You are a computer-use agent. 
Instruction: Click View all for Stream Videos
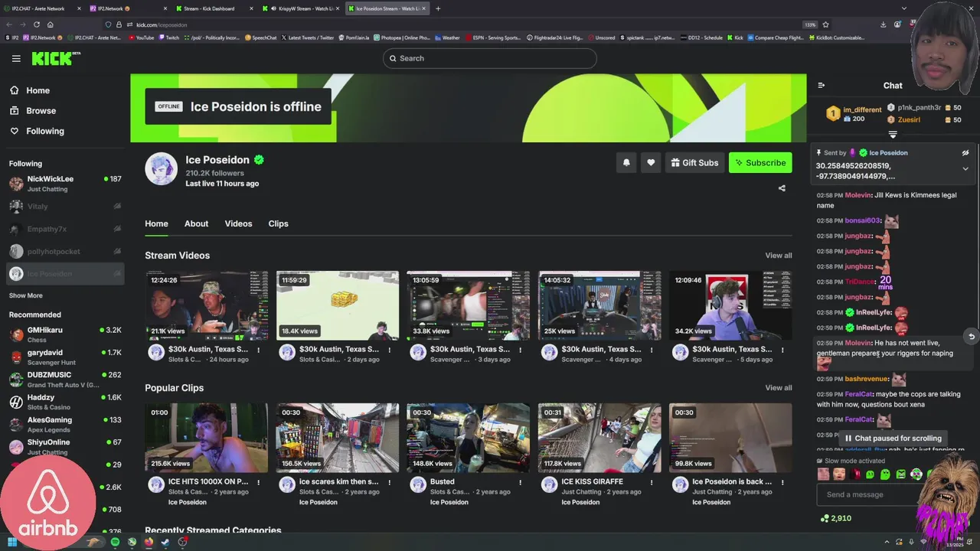click(779, 256)
